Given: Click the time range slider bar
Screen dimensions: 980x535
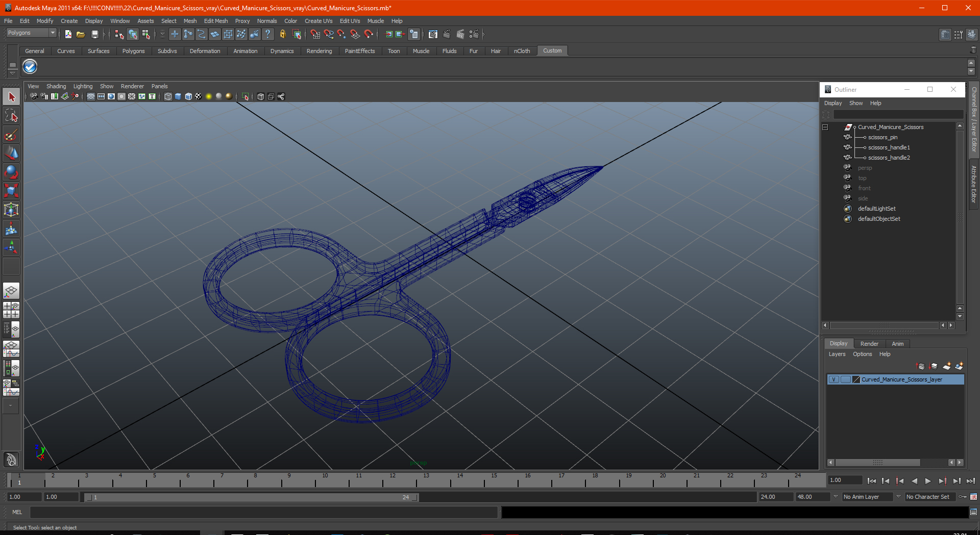Looking at the screenshot, I should tap(251, 497).
